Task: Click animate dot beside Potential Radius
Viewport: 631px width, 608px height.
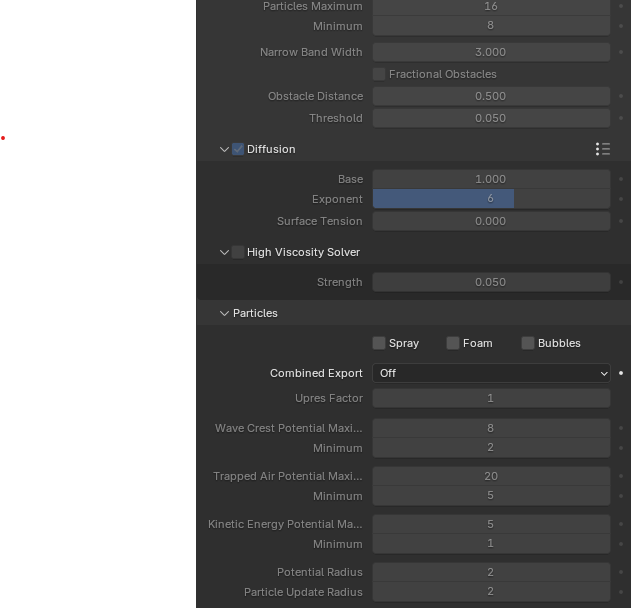Action: [x=621, y=572]
